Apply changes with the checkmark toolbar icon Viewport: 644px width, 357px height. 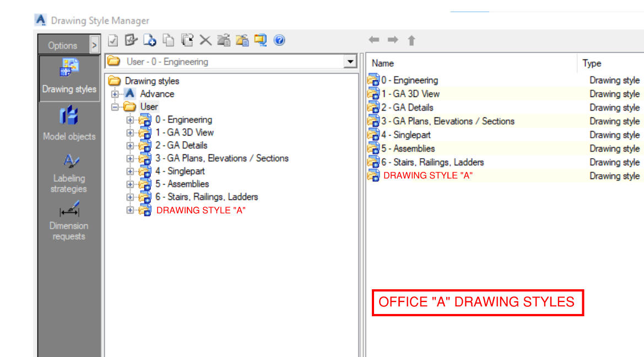[112, 40]
